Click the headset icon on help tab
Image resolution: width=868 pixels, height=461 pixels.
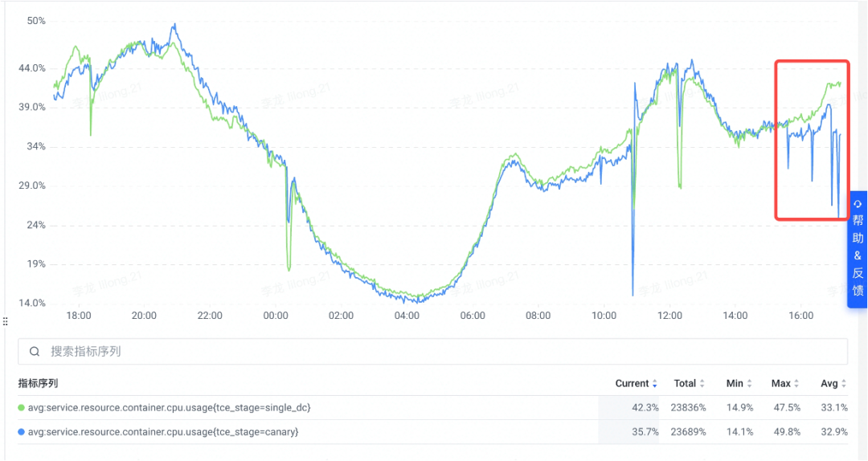click(x=858, y=204)
